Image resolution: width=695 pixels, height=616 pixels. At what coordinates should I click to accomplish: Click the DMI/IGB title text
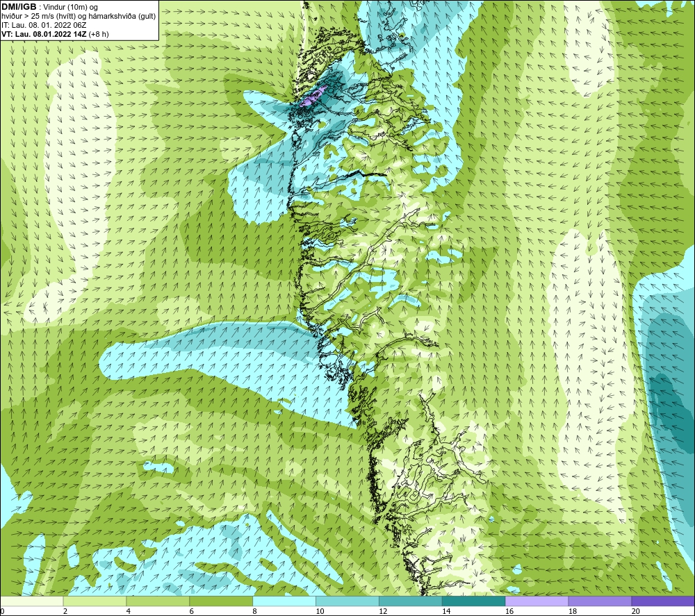tap(19, 7)
